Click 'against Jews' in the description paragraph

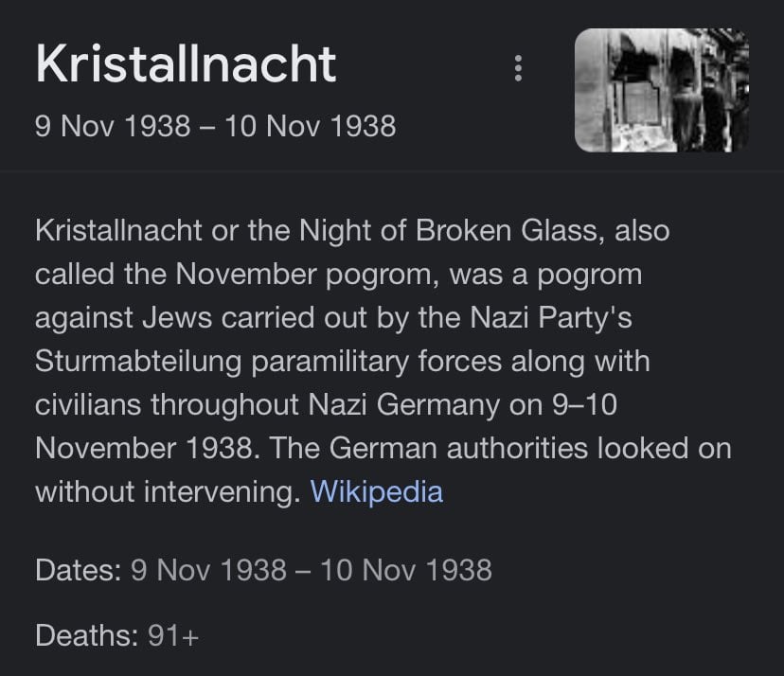pyautogui.click(x=123, y=318)
